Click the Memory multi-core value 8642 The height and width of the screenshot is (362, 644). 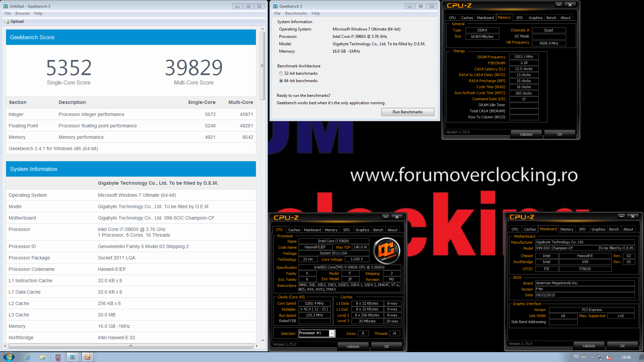point(248,137)
